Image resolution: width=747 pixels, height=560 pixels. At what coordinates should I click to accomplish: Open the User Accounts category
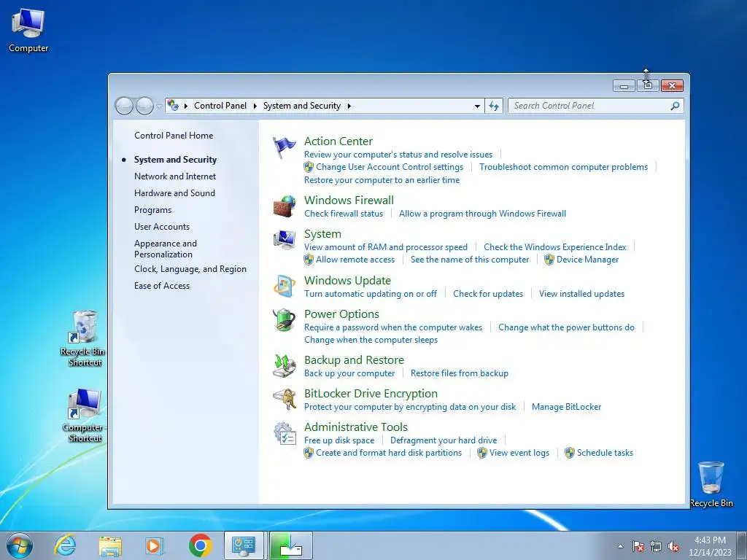click(162, 227)
